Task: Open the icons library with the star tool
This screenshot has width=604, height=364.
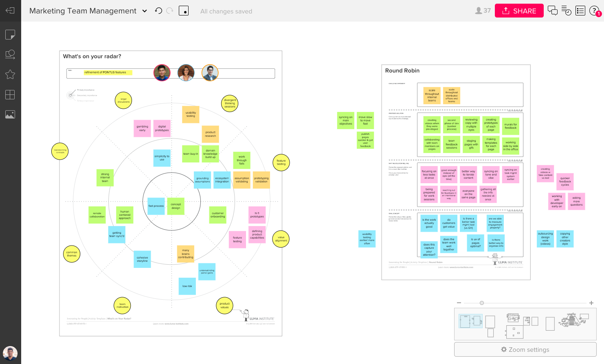Action: [10, 74]
